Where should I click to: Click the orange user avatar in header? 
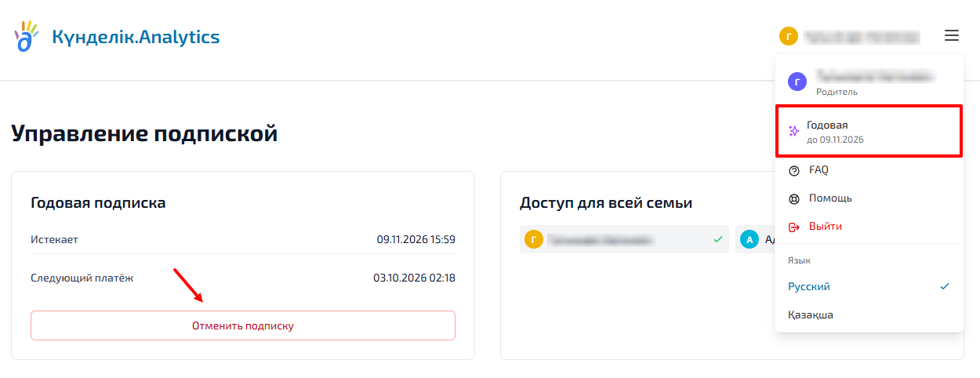788,36
